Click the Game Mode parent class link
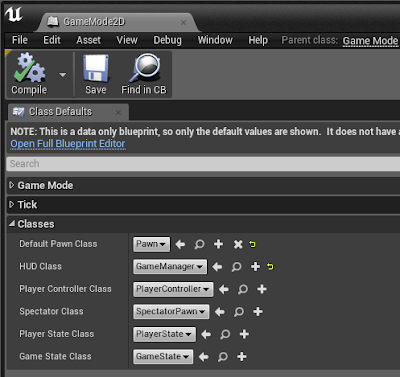 (370, 41)
